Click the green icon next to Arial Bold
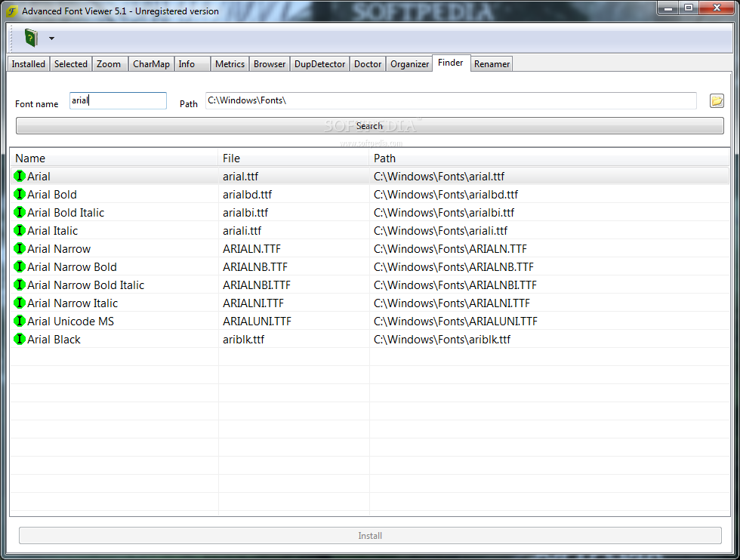 (x=20, y=194)
